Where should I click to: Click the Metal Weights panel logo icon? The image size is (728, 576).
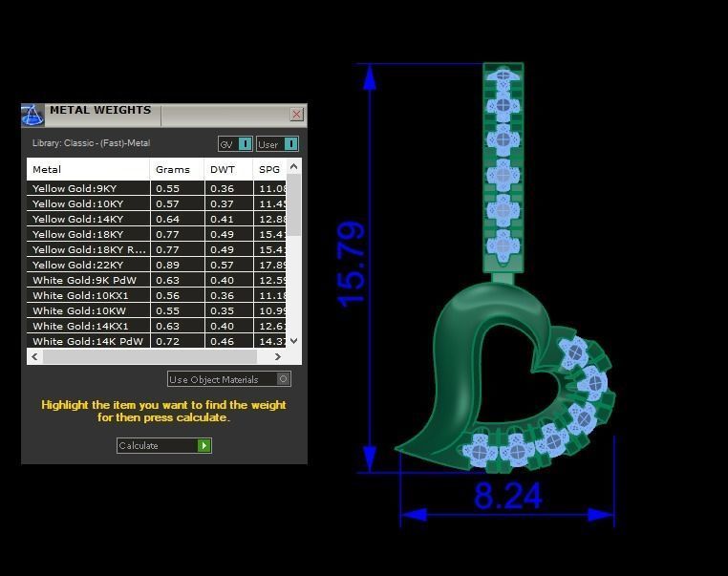pyautogui.click(x=32, y=116)
